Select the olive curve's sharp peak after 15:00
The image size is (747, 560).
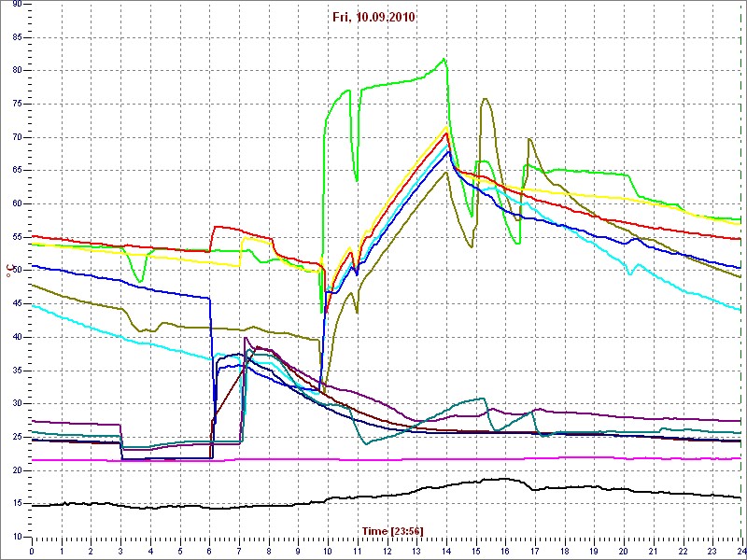[485, 99]
